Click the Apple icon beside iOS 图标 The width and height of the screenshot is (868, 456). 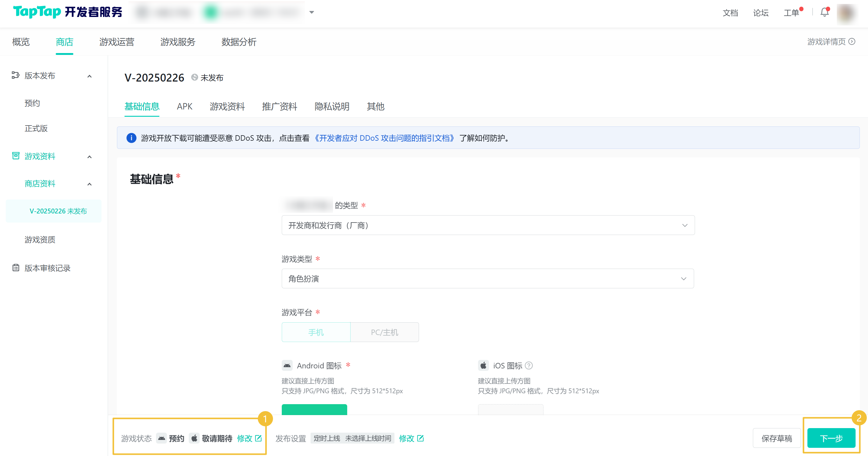click(483, 366)
